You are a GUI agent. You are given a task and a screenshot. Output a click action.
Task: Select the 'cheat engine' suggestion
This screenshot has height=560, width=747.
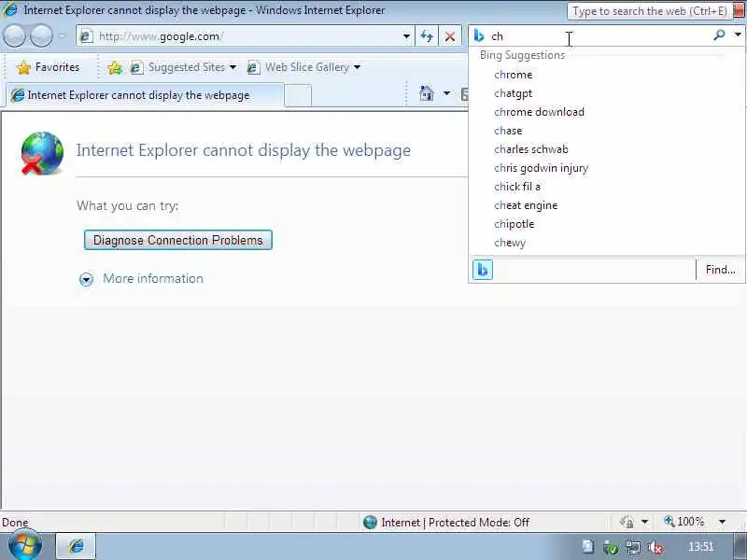(x=606, y=205)
